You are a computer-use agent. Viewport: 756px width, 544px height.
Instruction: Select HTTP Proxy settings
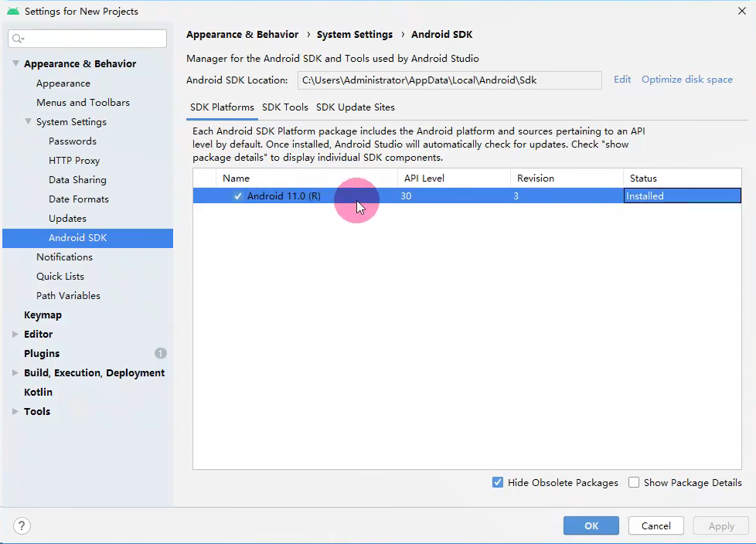[x=74, y=161]
